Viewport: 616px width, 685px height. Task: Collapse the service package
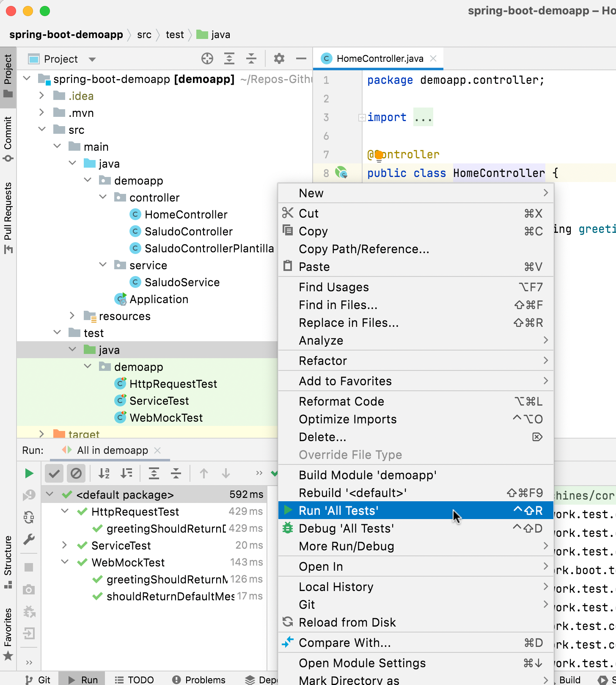pos(103,265)
